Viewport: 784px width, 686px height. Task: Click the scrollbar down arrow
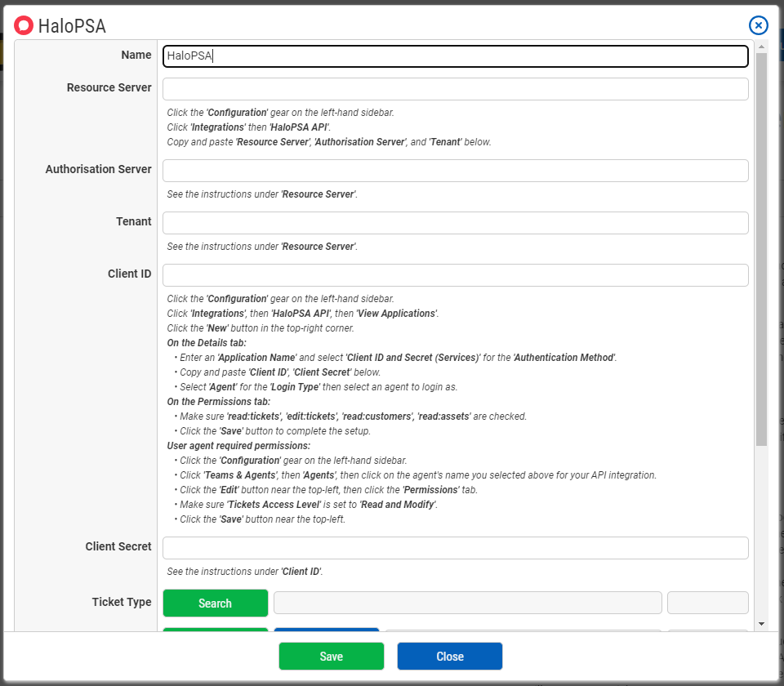(761, 623)
